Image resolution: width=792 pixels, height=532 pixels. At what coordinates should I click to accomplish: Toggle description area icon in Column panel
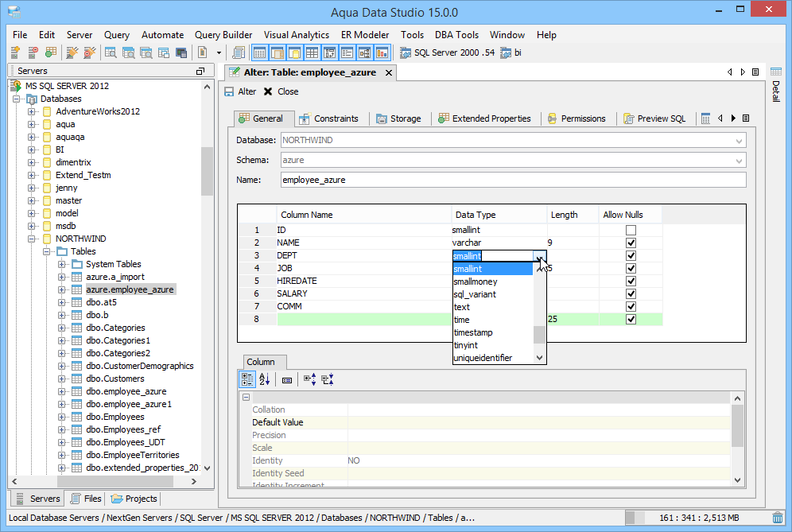click(287, 380)
